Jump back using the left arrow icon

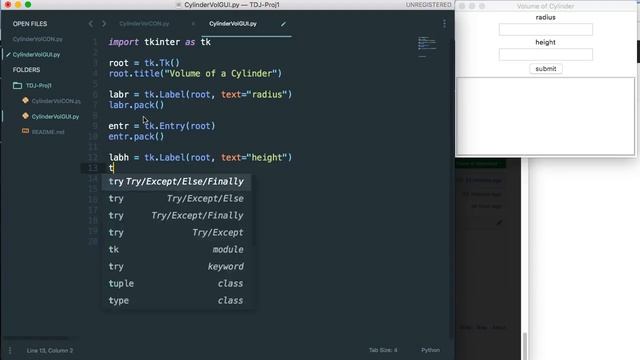click(91, 24)
